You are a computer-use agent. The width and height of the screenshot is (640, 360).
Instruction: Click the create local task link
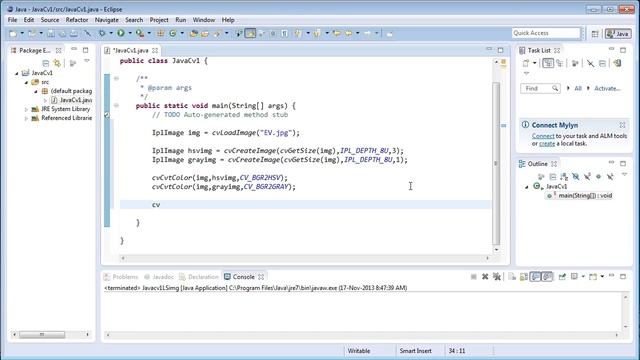coord(547,144)
